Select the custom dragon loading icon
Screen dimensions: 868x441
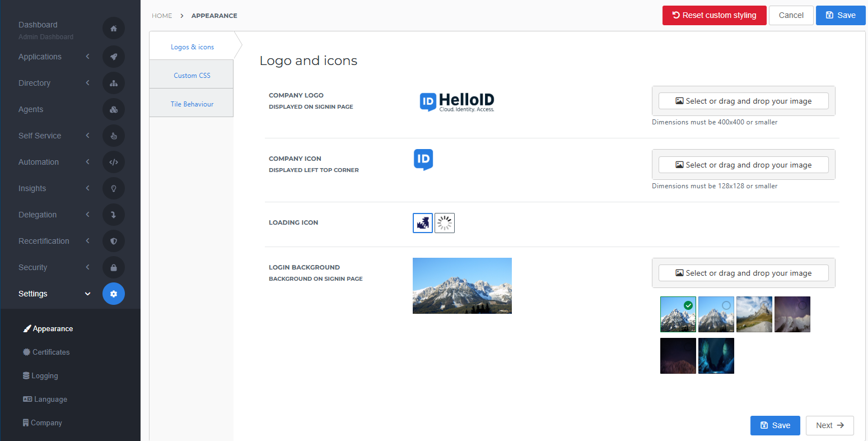click(x=423, y=223)
